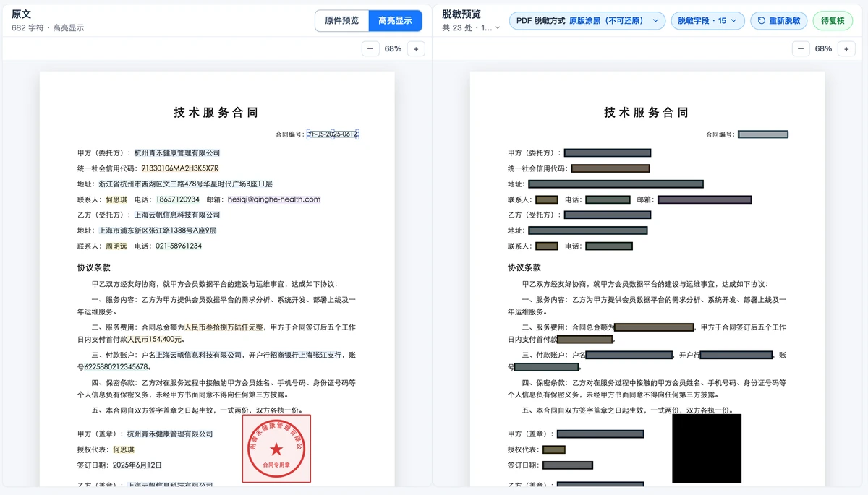Image resolution: width=868 pixels, height=495 pixels.
Task: Click 杭州青禾健康管理有限公司 beside 甲方（委托方）
Action: coord(177,153)
